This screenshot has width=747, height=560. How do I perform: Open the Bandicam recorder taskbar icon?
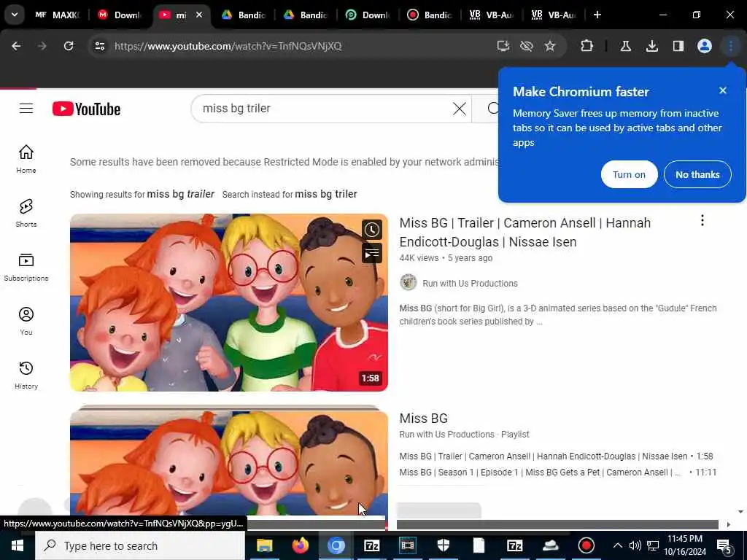586,545
